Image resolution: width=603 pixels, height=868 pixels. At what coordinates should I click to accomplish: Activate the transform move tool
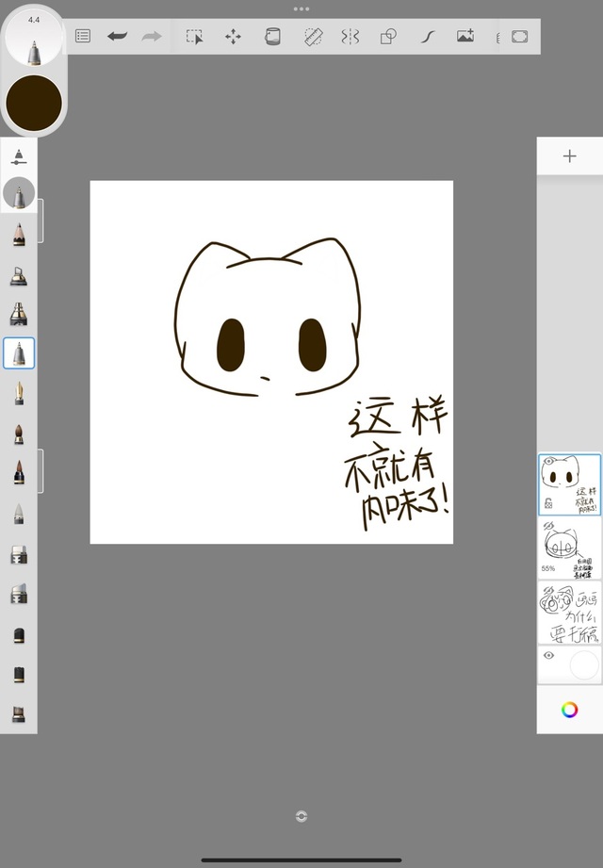pyautogui.click(x=233, y=37)
